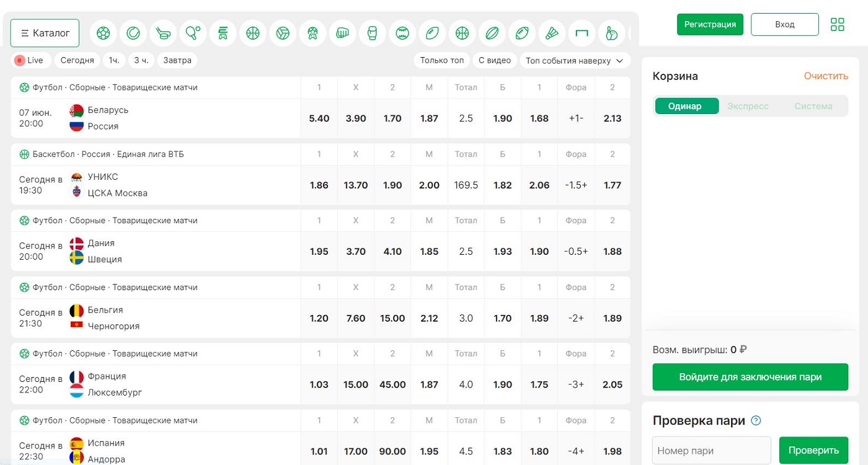This screenshot has width=868, height=465.
Task: Open the Беларусь vs Россия match
Action: click(x=156, y=118)
